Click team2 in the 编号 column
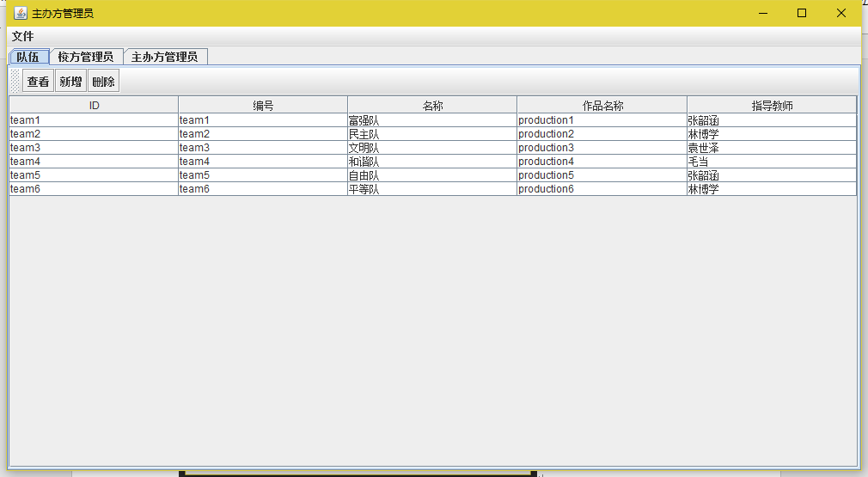 [263, 134]
